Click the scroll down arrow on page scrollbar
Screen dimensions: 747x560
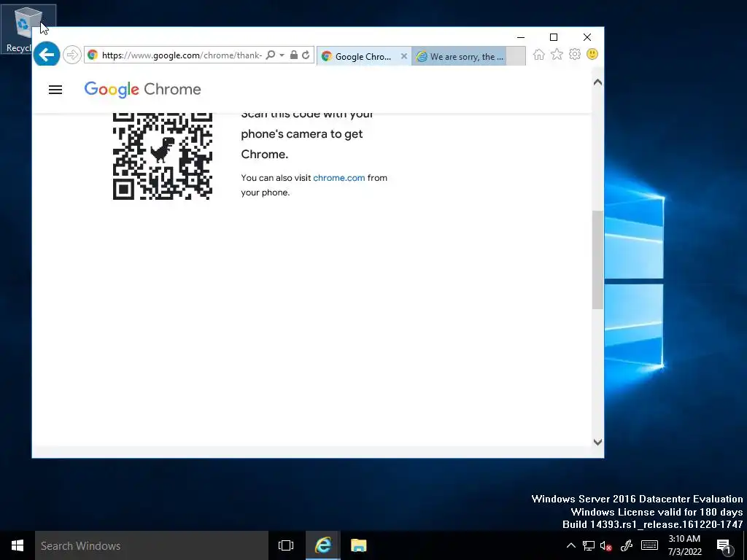pyautogui.click(x=597, y=442)
